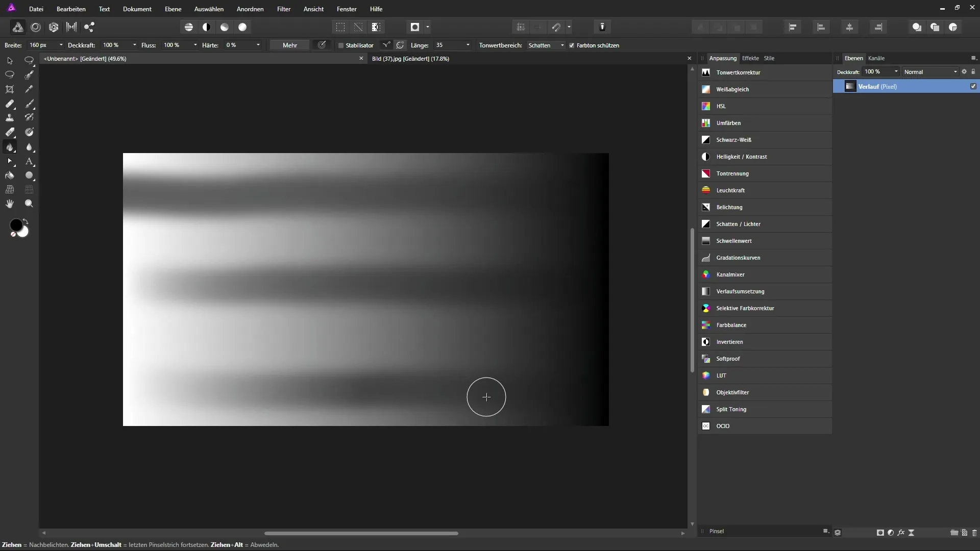Open the Tonwertbereich Schatten dropdown
Screen dimensions: 980x551
point(546,45)
